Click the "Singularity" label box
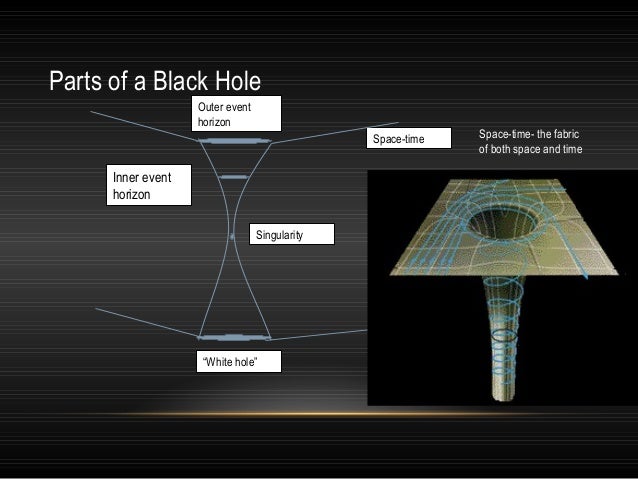This screenshot has width=638, height=479. [292, 234]
